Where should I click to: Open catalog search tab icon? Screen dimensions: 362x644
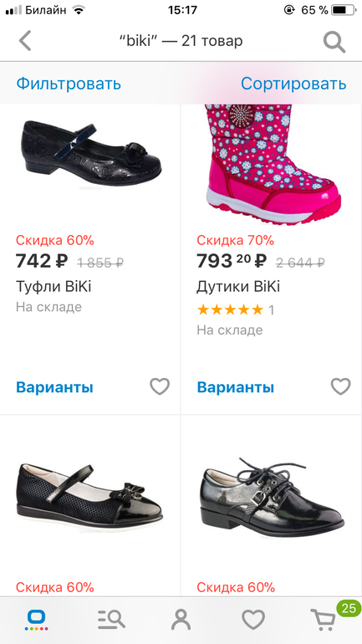click(x=111, y=620)
